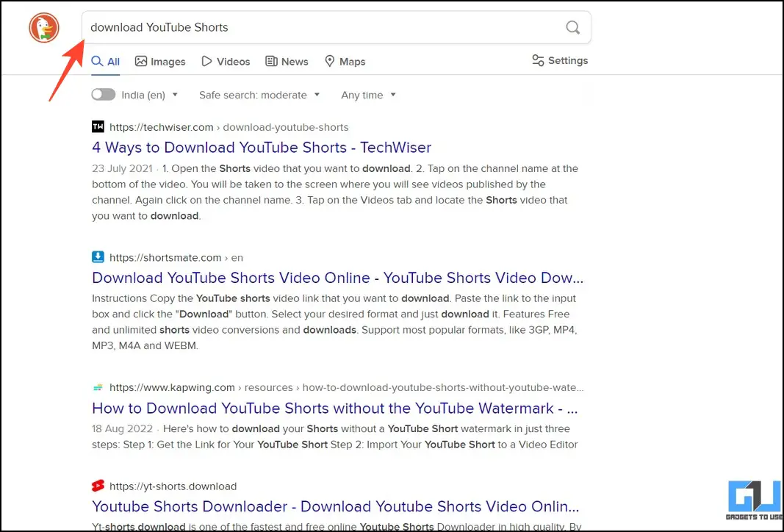Open the Kapwing 'without the YouTube Watermark' result
The width and height of the screenshot is (784, 532).
tap(335, 409)
